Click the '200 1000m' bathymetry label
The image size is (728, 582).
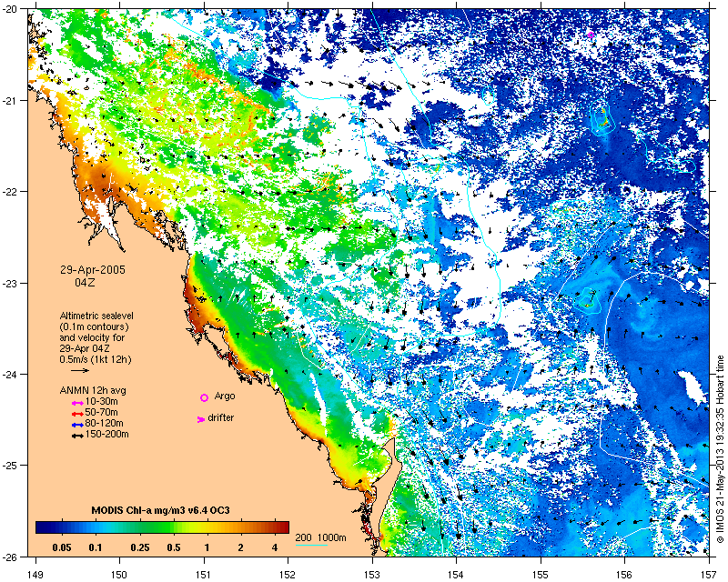321,538
